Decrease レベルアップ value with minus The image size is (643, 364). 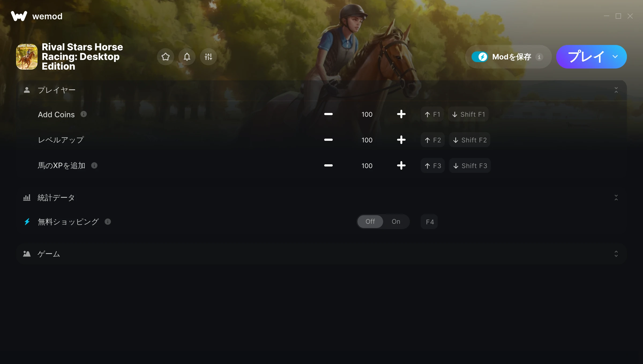[x=328, y=140]
